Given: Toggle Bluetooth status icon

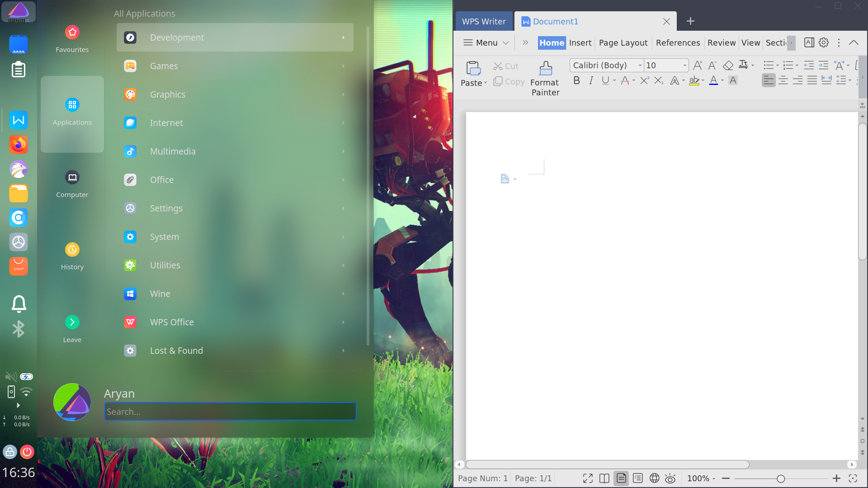Looking at the screenshot, I should tap(18, 329).
